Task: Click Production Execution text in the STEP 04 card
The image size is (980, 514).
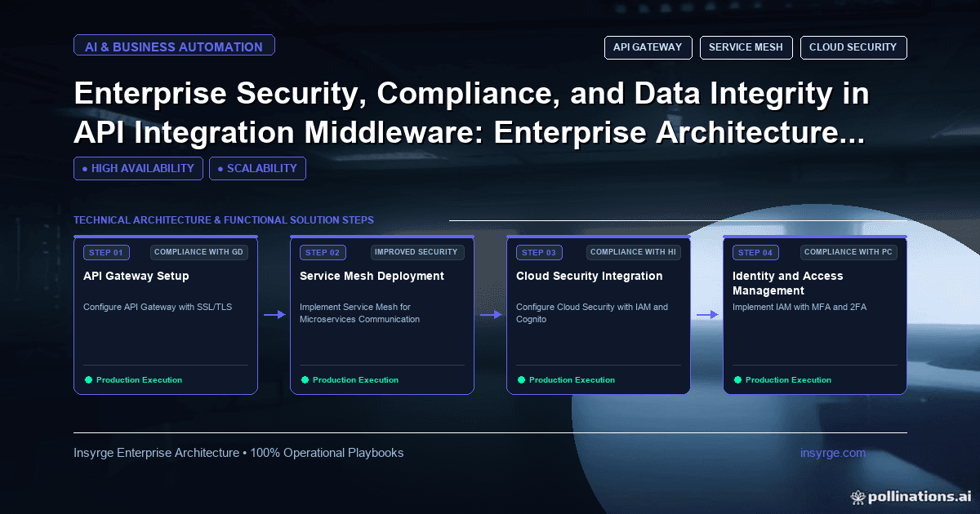Action: tap(788, 380)
